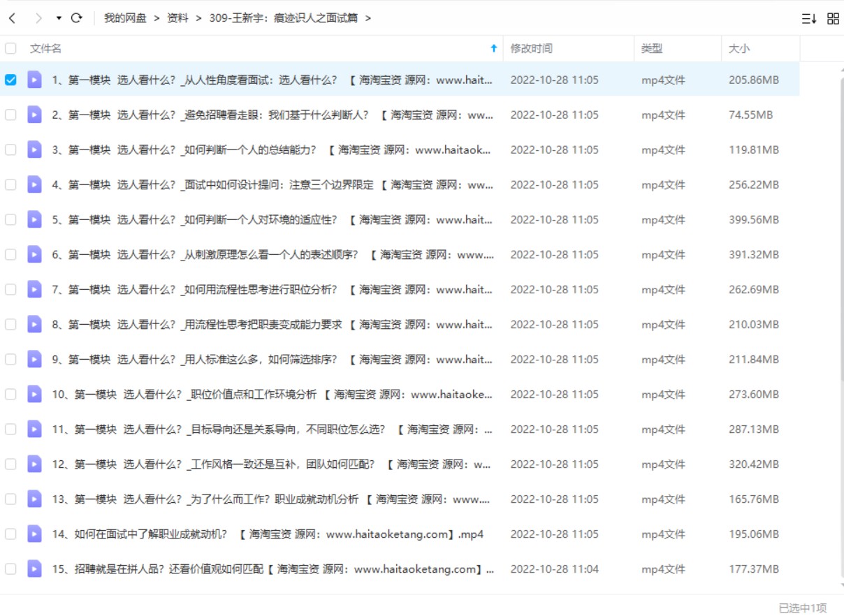The image size is (844, 616).
Task: Click video icon of file 13、第一模块
Action: [34, 499]
